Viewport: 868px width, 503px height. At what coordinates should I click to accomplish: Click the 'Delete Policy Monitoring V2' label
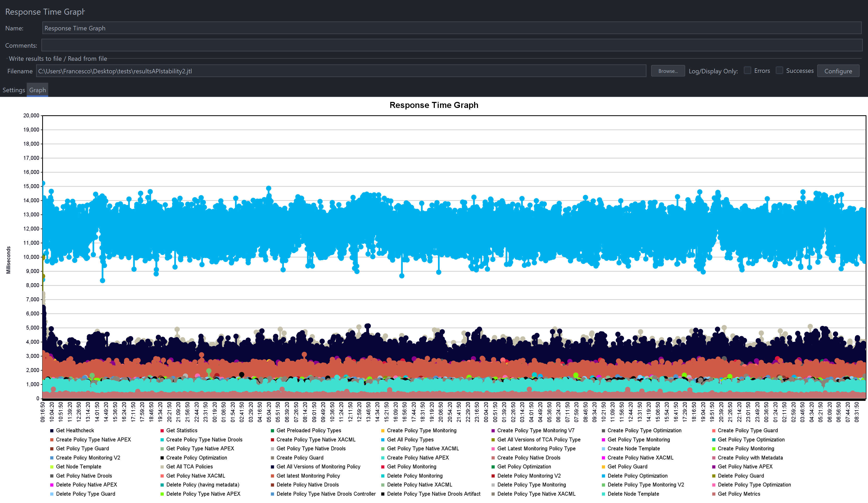(529, 476)
